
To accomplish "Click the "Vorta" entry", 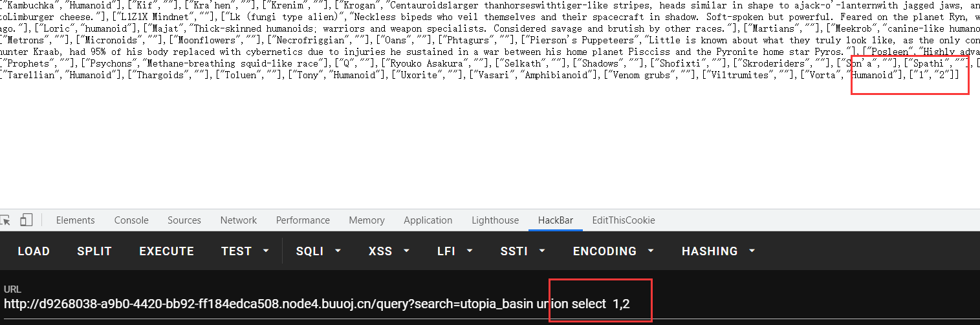I will point(823,75).
